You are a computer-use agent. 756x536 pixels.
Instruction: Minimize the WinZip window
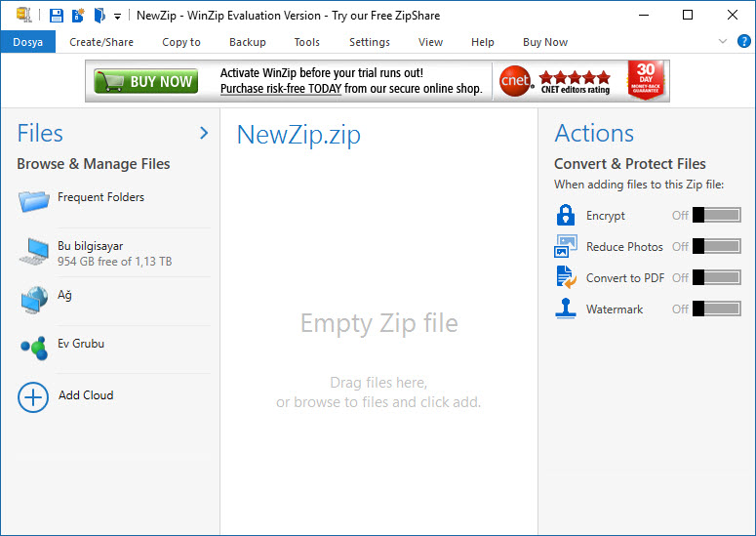coord(644,15)
